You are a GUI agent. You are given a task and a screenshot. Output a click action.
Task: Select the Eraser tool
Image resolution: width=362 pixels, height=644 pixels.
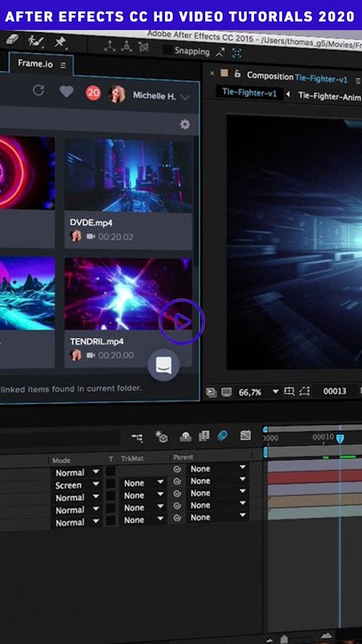[x=12, y=39]
